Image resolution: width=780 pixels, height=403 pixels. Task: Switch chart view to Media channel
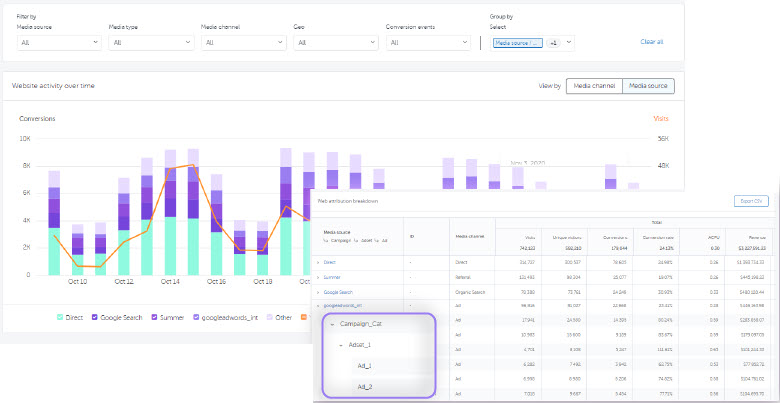[594, 86]
